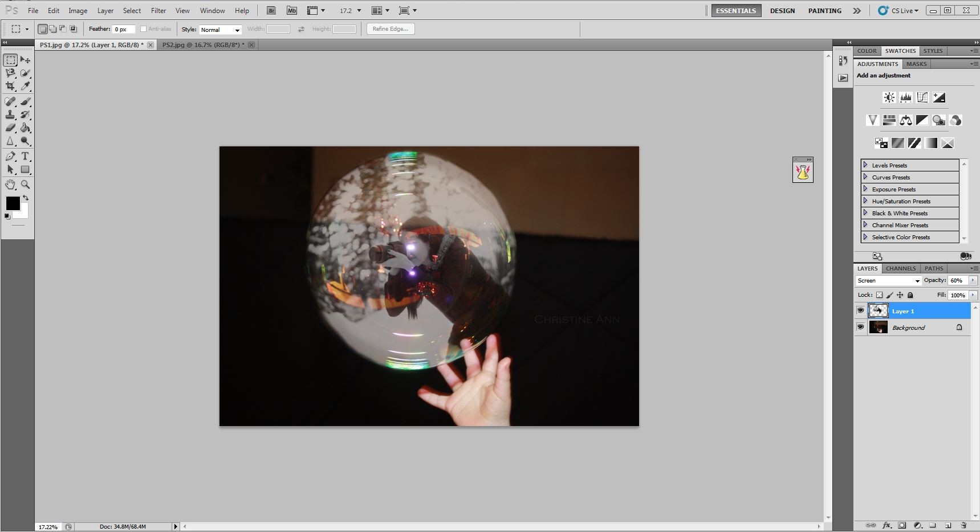
Task: Toggle Background layer visibility eye
Action: click(861, 328)
